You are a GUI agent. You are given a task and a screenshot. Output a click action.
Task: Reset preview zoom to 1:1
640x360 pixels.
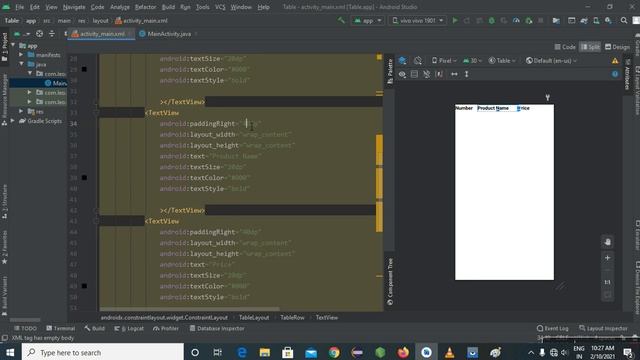607,282
